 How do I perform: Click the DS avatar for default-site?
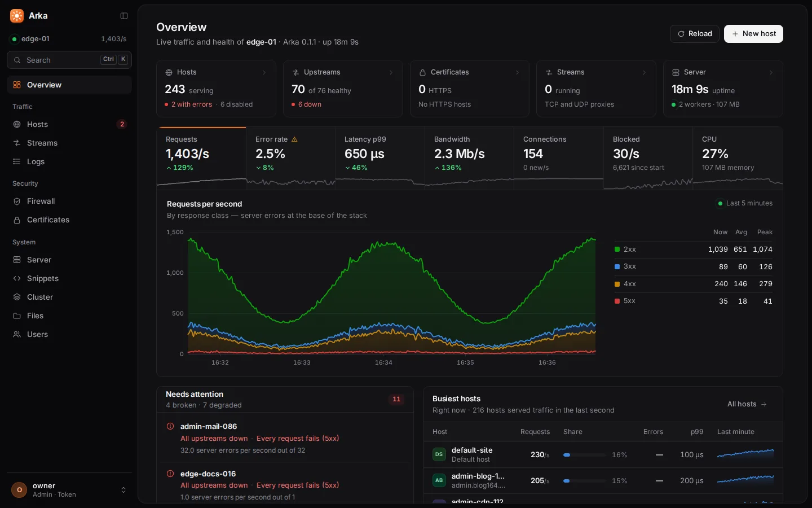coord(439,454)
